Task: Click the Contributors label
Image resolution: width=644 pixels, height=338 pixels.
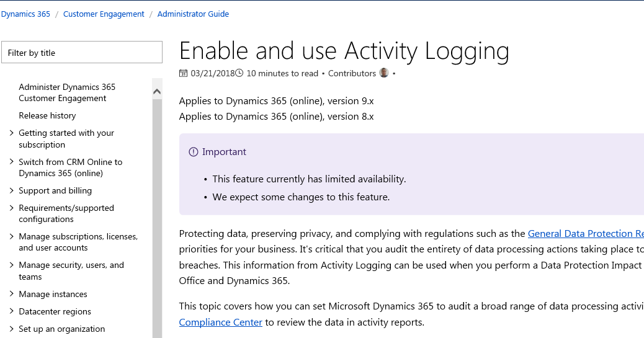Action: tap(352, 73)
